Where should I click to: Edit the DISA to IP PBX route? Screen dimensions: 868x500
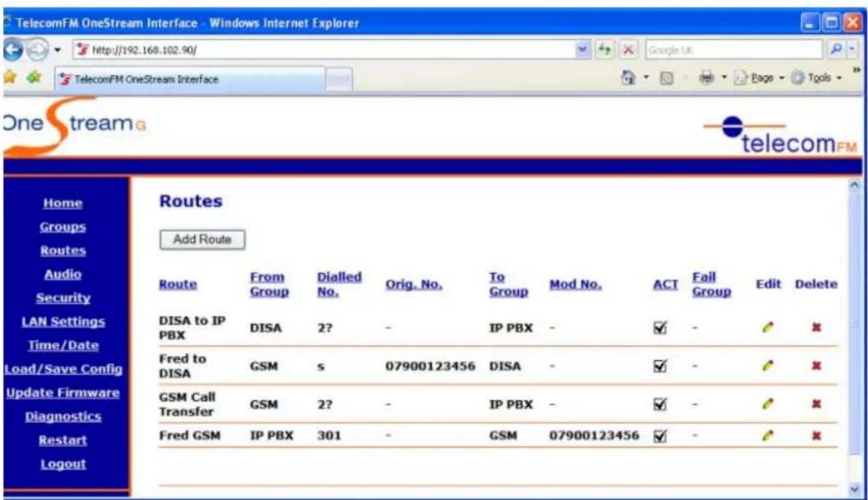click(x=767, y=327)
